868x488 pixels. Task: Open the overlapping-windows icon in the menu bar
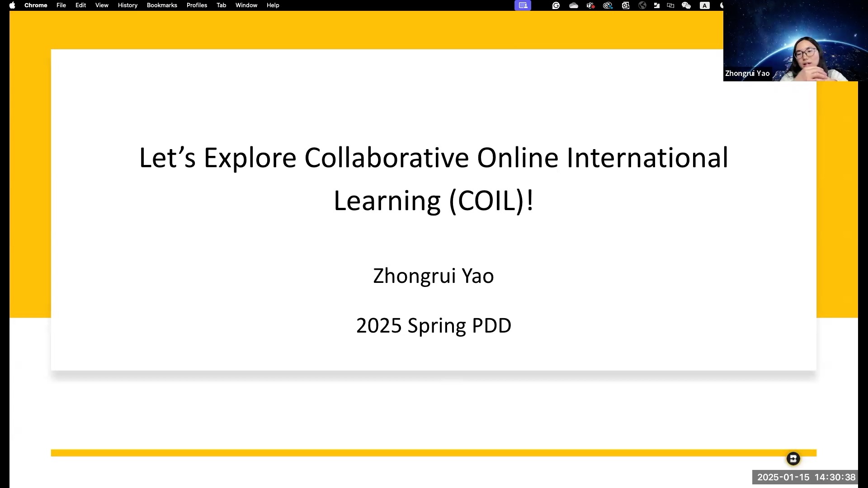[670, 5]
